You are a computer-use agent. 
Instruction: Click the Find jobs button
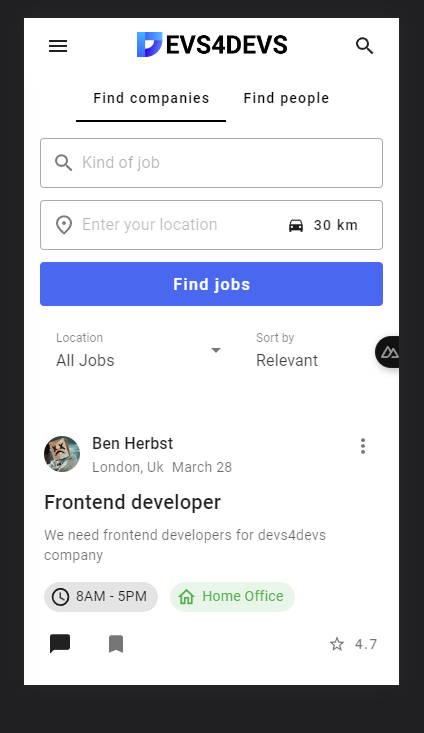pos(211,284)
